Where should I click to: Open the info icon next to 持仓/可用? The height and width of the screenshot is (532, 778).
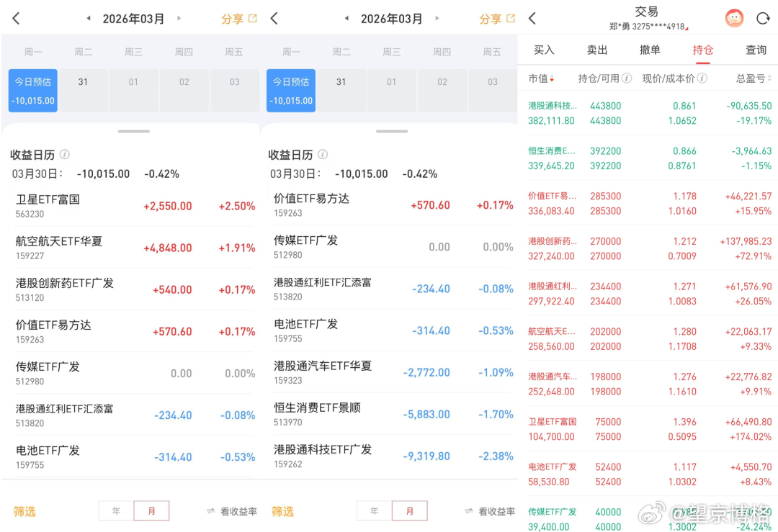(627, 78)
